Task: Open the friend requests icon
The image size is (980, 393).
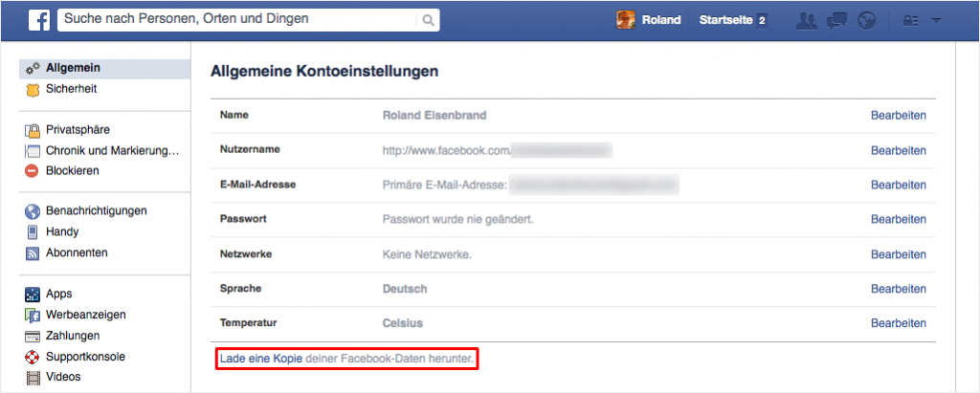Action: [x=807, y=20]
